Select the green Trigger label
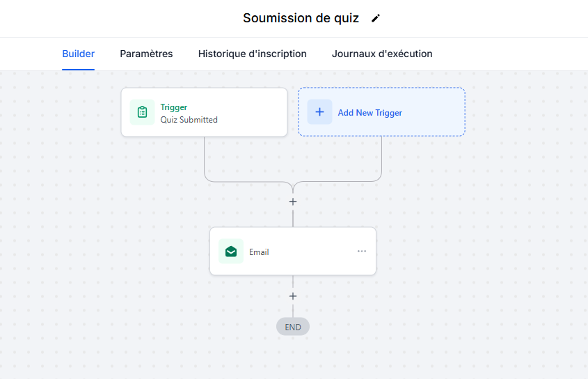The image size is (588, 379). 174,107
